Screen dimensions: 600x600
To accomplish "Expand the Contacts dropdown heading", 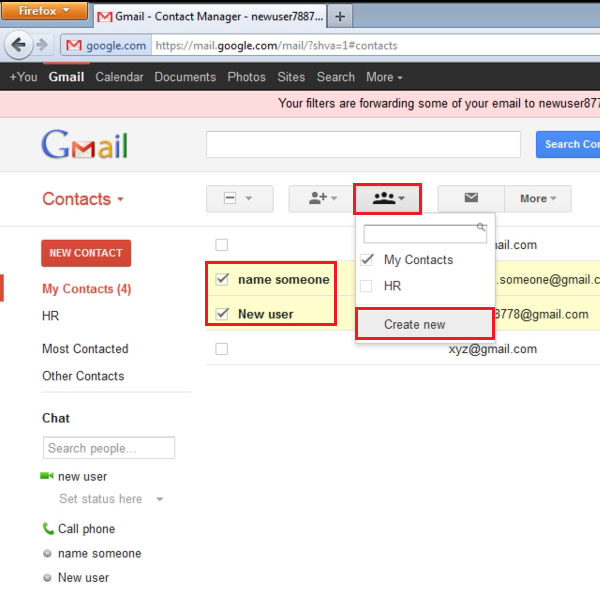I will 83,199.
